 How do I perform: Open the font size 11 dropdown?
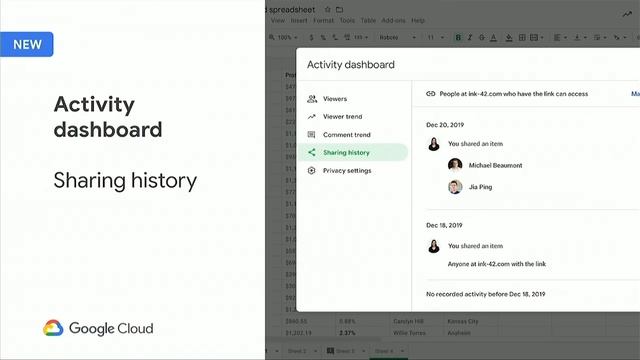(436, 38)
